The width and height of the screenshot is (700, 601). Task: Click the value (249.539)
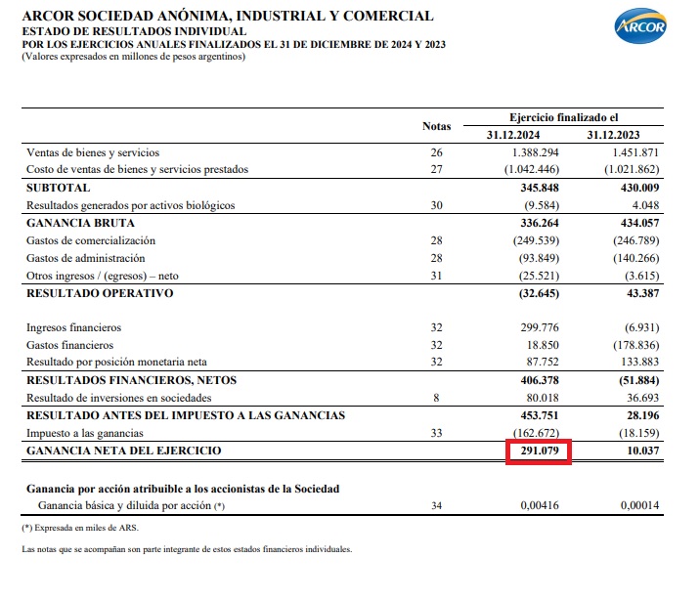(536, 241)
